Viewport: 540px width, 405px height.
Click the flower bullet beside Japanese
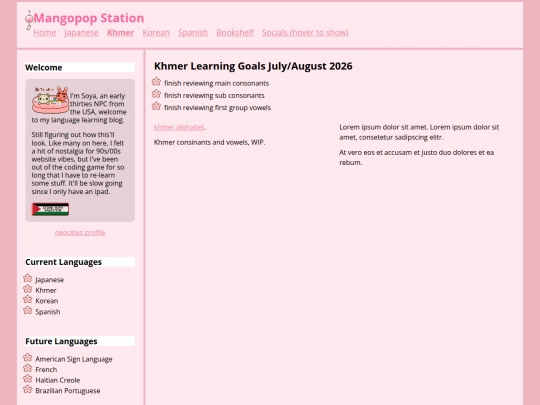click(x=28, y=278)
